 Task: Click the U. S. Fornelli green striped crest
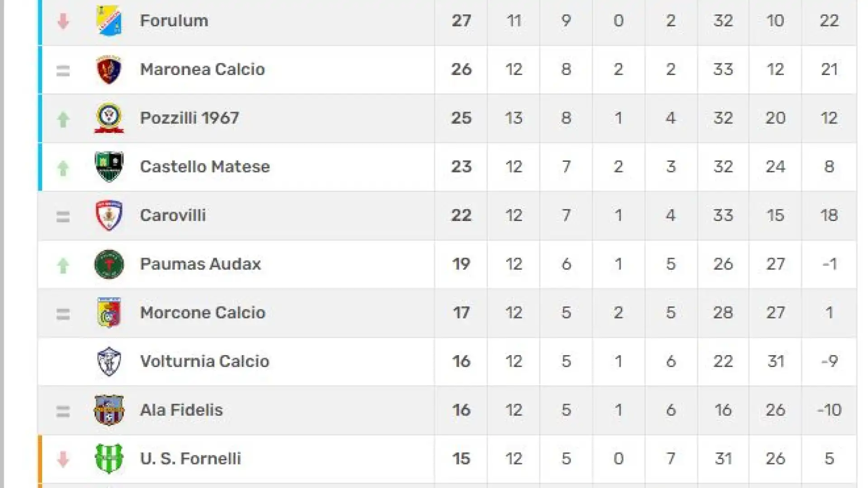[109, 459]
